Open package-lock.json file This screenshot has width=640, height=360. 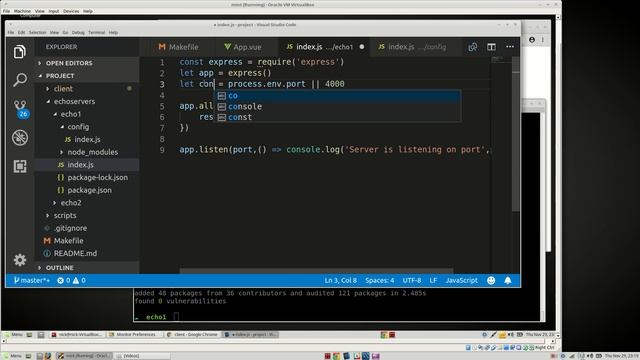point(98,177)
